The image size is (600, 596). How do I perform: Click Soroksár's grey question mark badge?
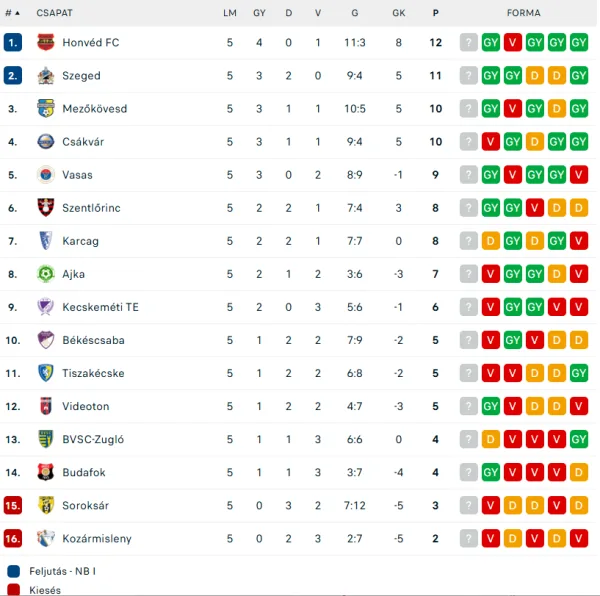[x=468, y=505]
